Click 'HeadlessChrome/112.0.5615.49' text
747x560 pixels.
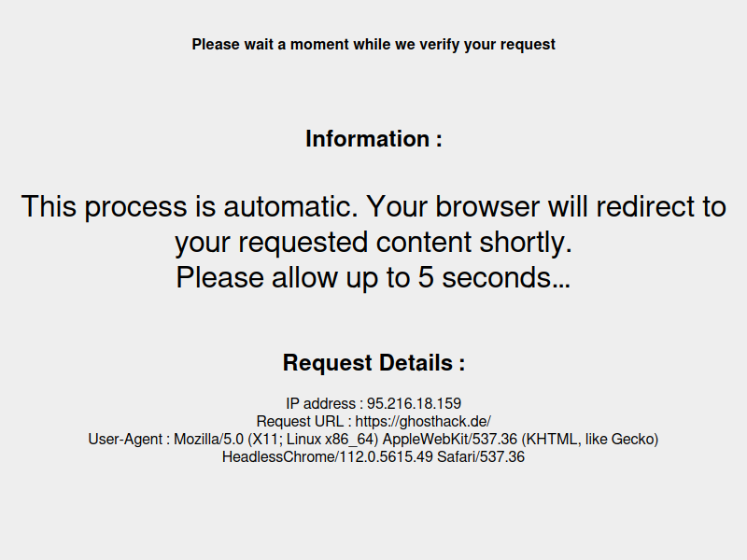(x=328, y=457)
